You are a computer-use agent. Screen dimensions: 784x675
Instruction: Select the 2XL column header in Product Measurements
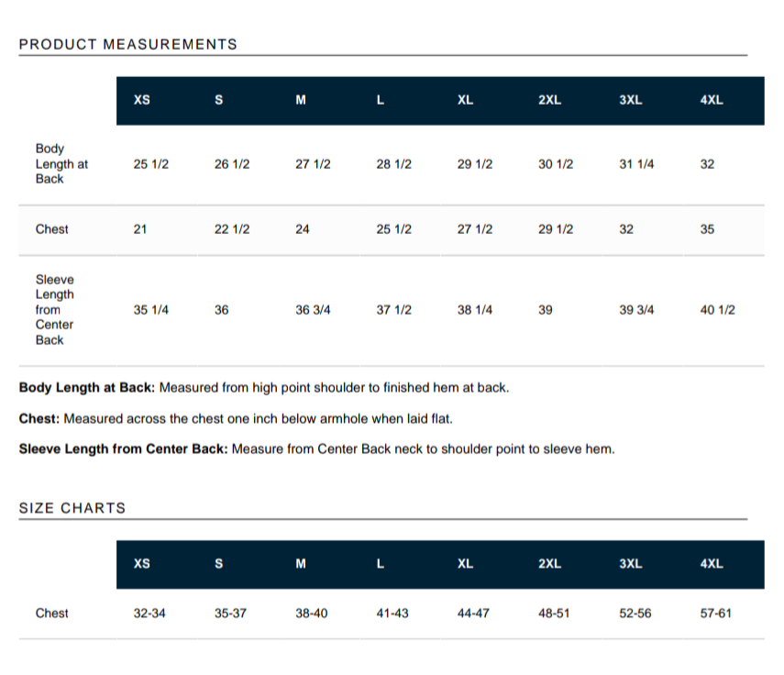click(x=549, y=100)
